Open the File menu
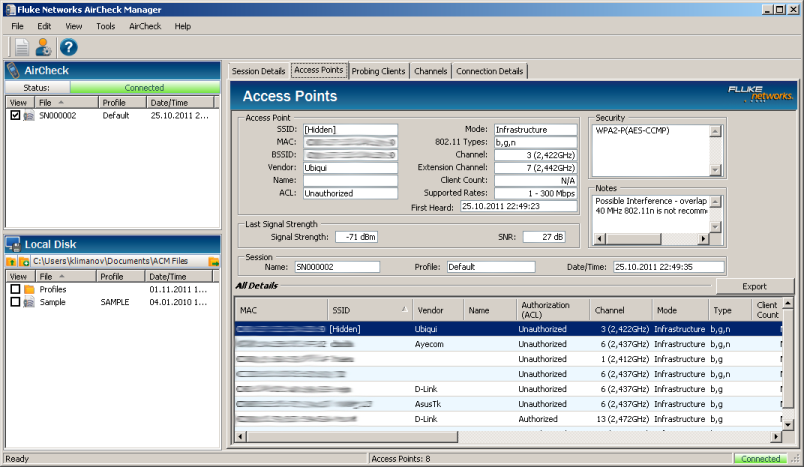Screen dimensions: 804x467 tap(17, 26)
